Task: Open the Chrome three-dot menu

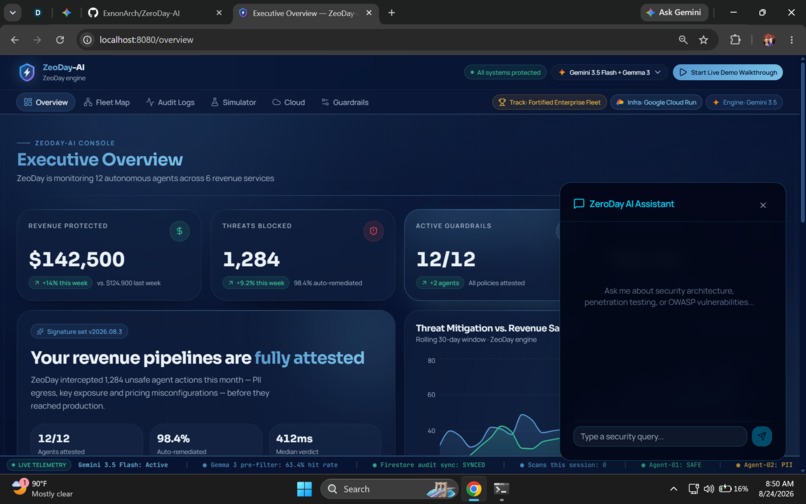Action: (792, 40)
